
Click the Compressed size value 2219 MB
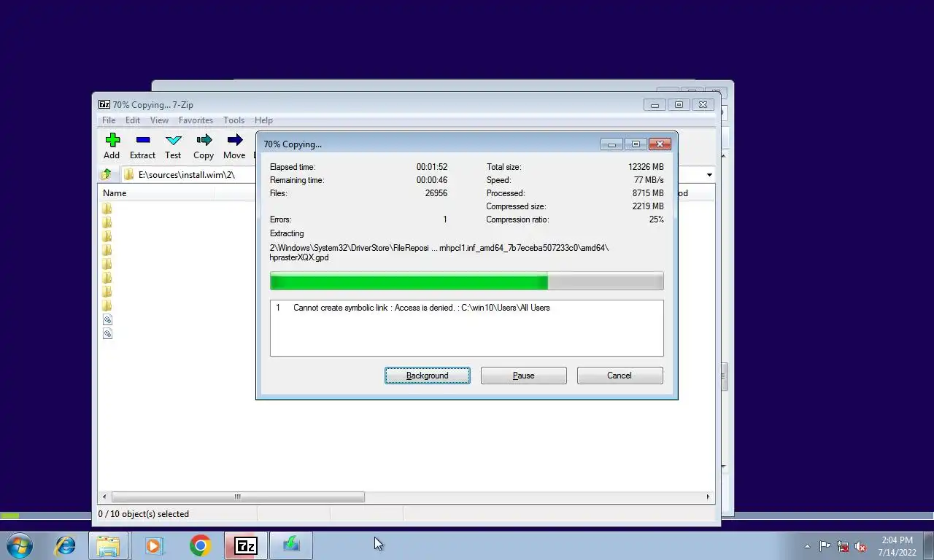pyautogui.click(x=648, y=206)
